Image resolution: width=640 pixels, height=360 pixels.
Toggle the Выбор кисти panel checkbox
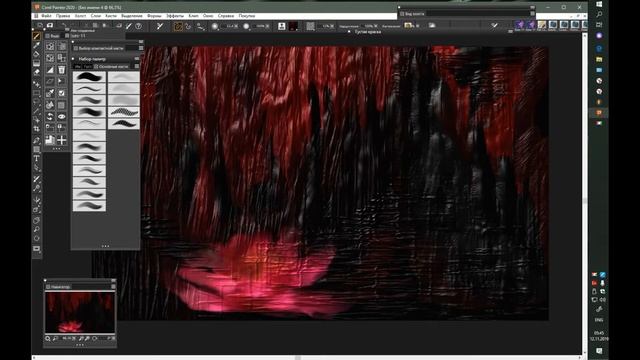point(76,48)
